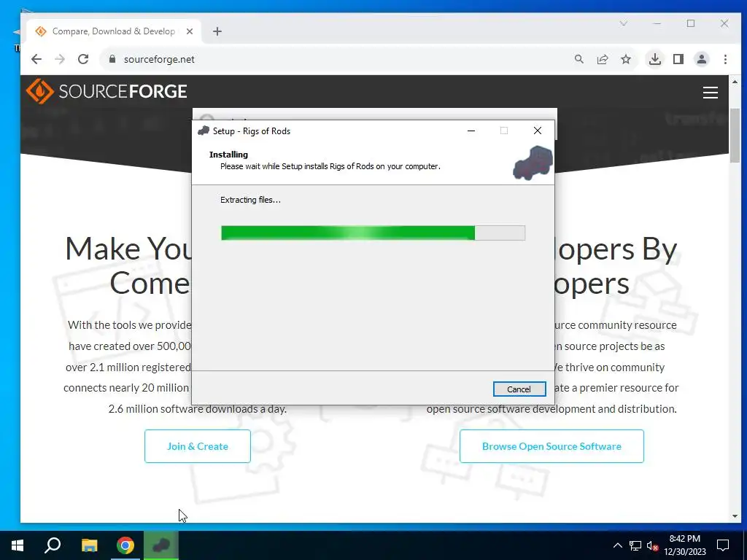Click the Join & Create button
Image resolution: width=747 pixels, height=560 pixels.
point(198,446)
